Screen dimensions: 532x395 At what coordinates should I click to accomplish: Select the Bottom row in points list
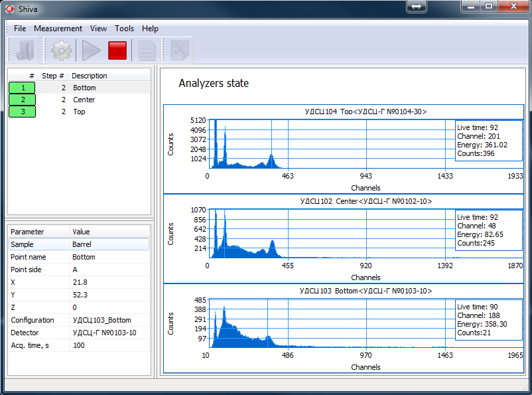pyautogui.click(x=84, y=88)
